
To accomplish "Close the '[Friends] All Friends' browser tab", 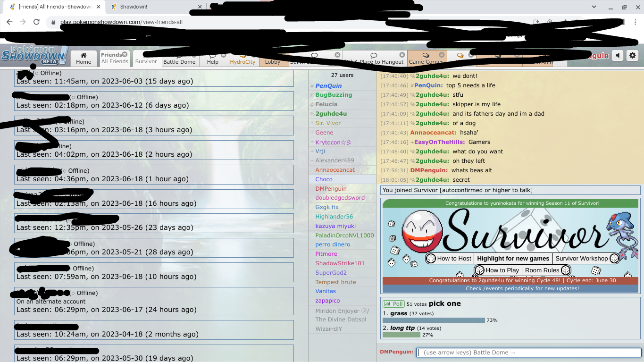I will [x=98, y=7].
